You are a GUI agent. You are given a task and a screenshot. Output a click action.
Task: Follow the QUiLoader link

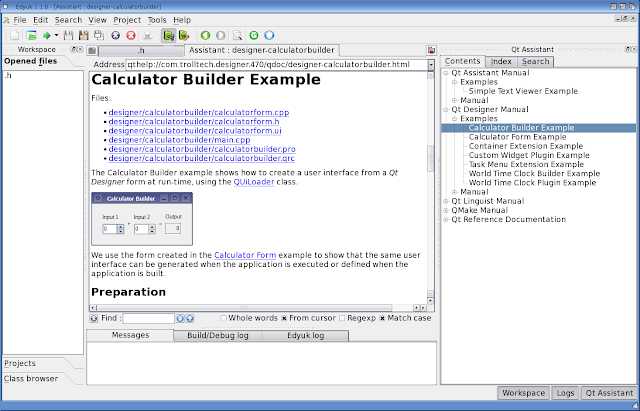point(254,182)
